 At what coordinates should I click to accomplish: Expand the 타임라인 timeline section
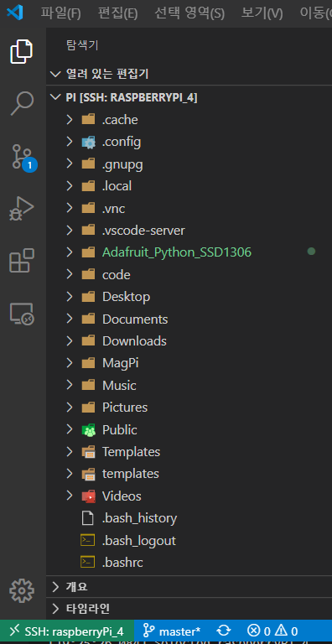point(189,608)
